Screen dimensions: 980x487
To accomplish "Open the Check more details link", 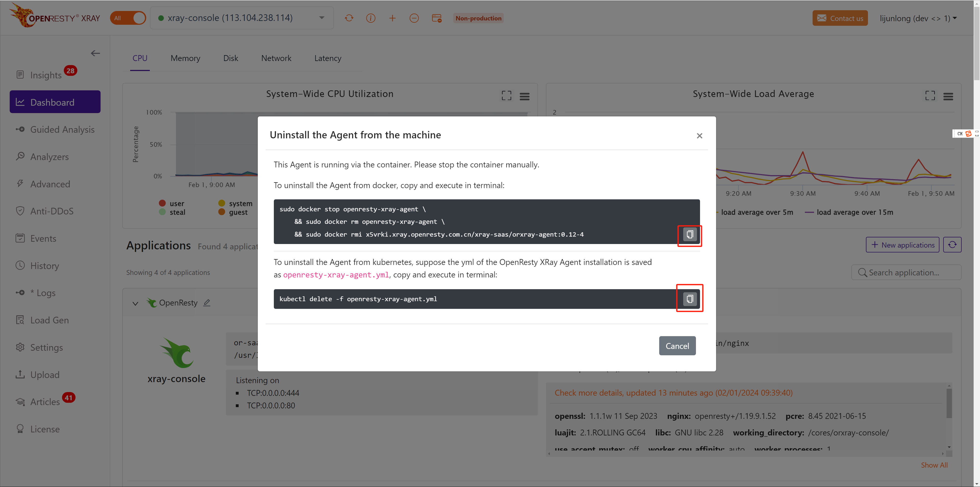I will pyautogui.click(x=673, y=393).
